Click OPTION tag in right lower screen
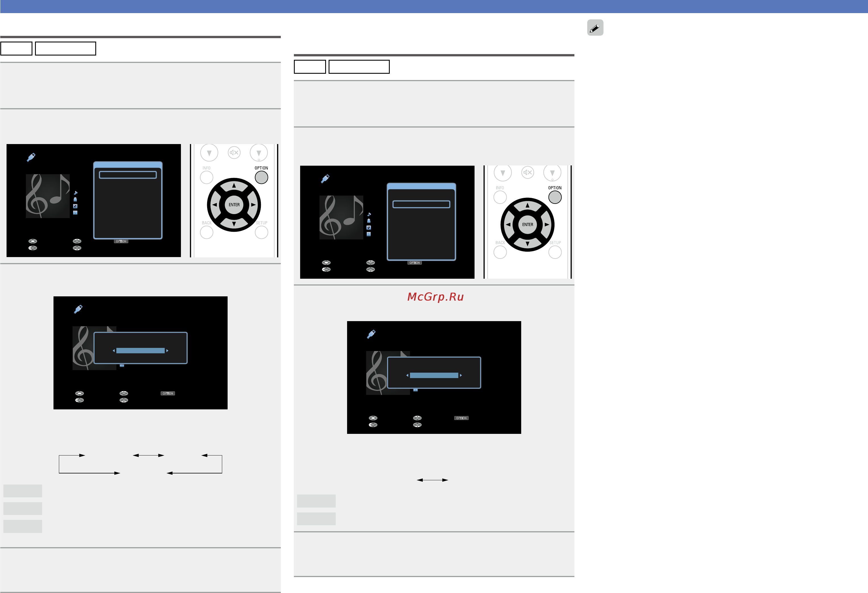This screenshot has height=593, width=868. [x=462, y=418]
